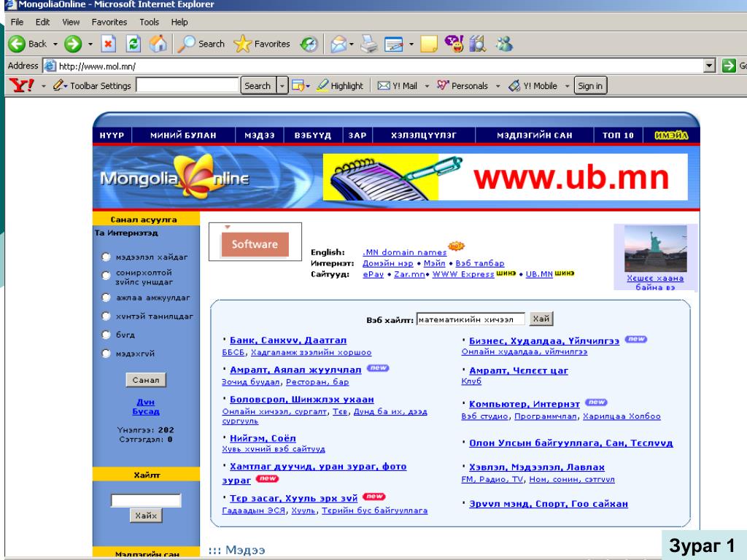747x560 pixels.
Task: Click the Software banner box
Action: point(255,242)
